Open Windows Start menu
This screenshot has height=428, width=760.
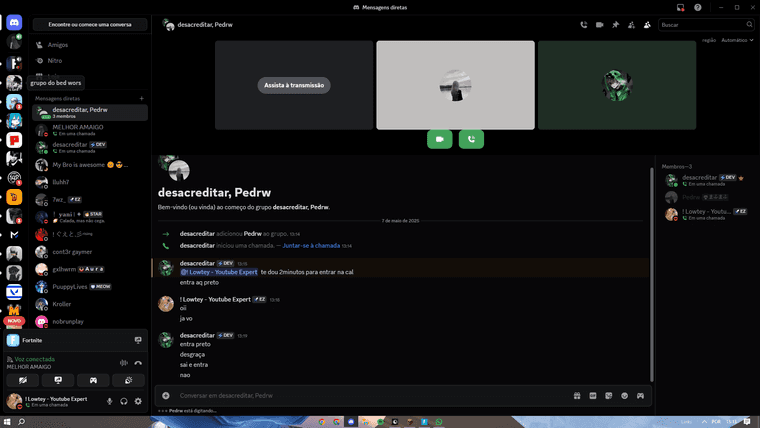[7, 422]
